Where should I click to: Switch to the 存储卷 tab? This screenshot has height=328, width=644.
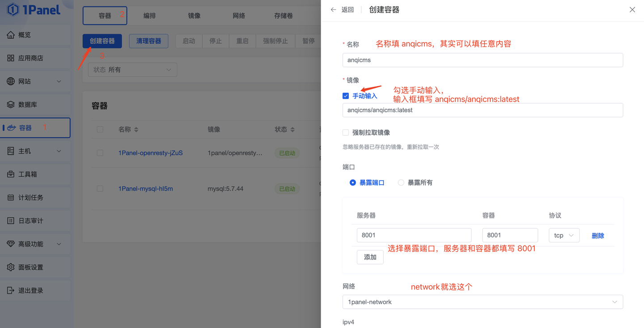(x=284, y=16)
